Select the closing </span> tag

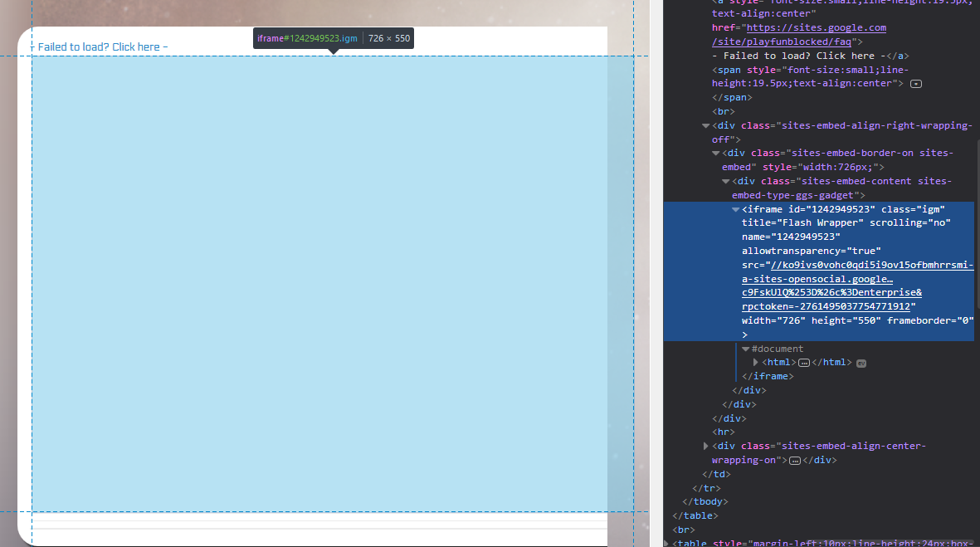pos(732,97)
